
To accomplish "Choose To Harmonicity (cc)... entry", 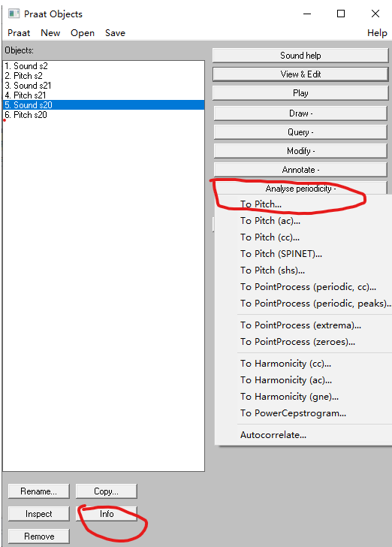I will tap(285, 364).
